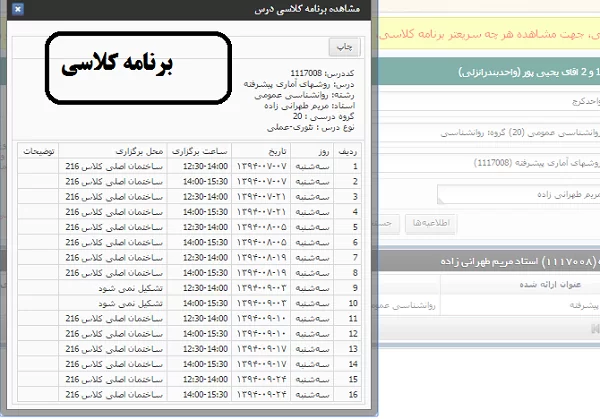The width and height of the screenshot is (600, 419).
Task: Click the توضیحات column header
Action: click(x=38, y=152)
